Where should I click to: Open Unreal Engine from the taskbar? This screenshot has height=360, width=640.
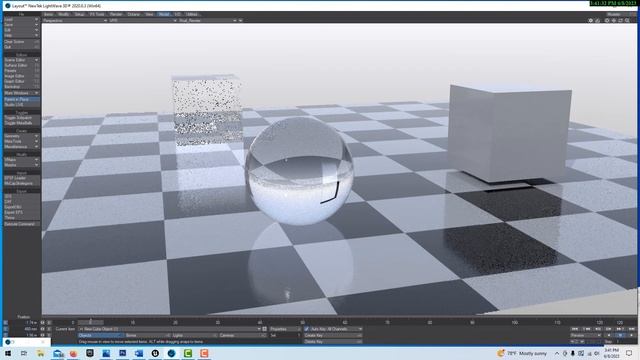click(155, 353)
